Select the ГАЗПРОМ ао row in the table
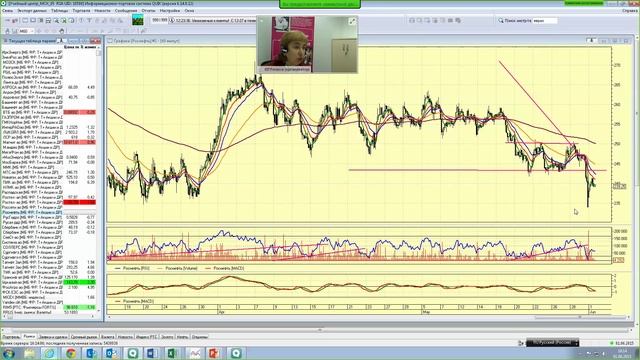Image resolution: width=640 pixels, height=360 pixels. 49,117
